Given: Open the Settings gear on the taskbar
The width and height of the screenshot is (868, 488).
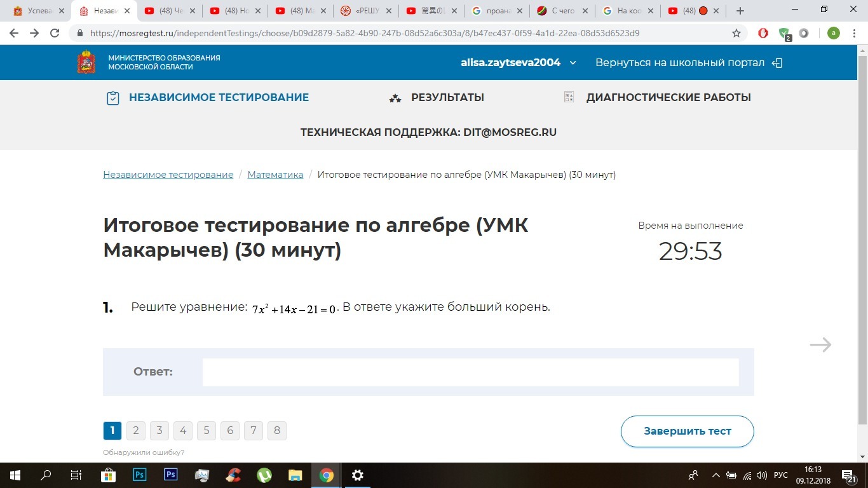Looking at the screenshot, I should [358, 475].
